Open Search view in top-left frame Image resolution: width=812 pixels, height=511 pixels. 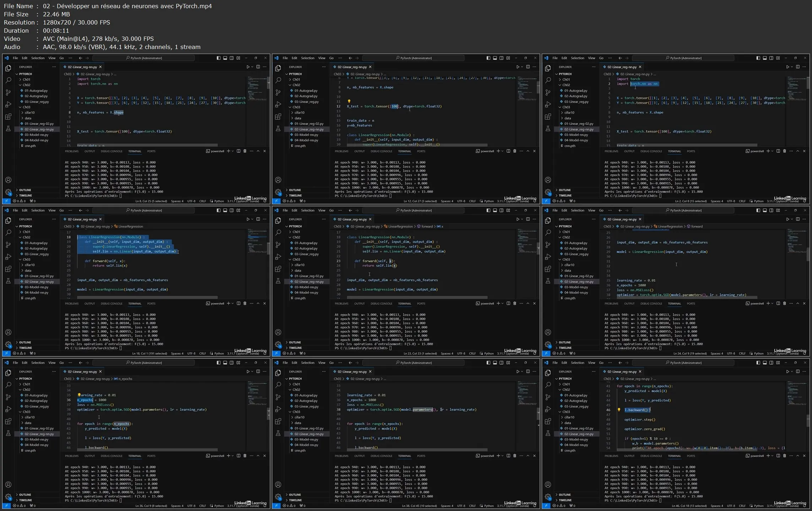[8, 81]
